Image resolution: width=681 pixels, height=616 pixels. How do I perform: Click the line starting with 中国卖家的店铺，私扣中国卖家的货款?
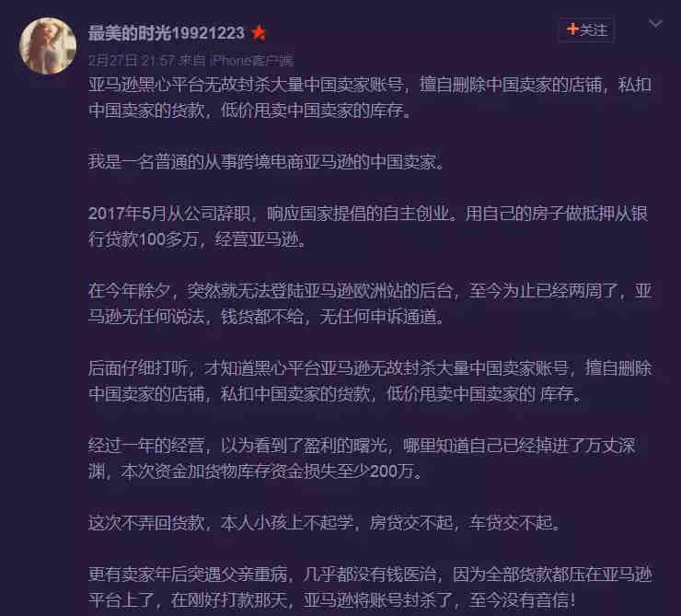coord(335,393)
